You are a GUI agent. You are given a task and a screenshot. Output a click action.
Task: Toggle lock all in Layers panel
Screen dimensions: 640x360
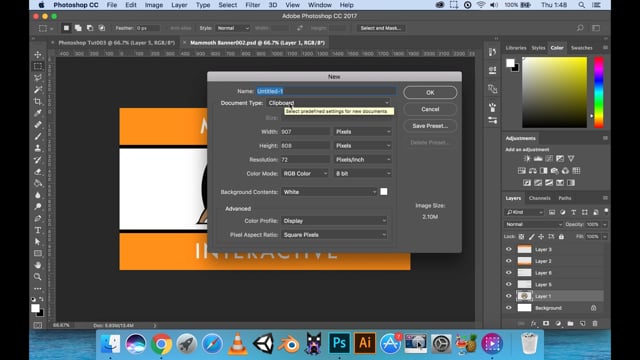point(561,237)
